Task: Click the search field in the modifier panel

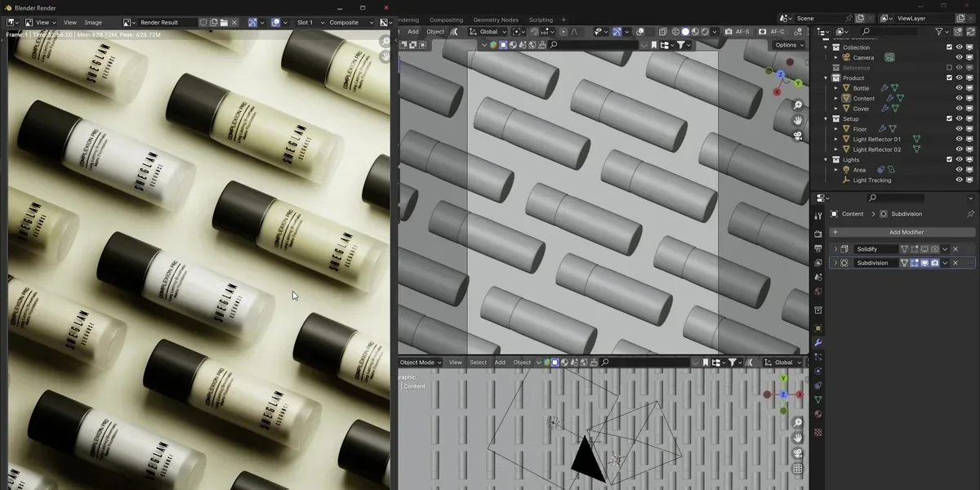Action: click(896, 198)
